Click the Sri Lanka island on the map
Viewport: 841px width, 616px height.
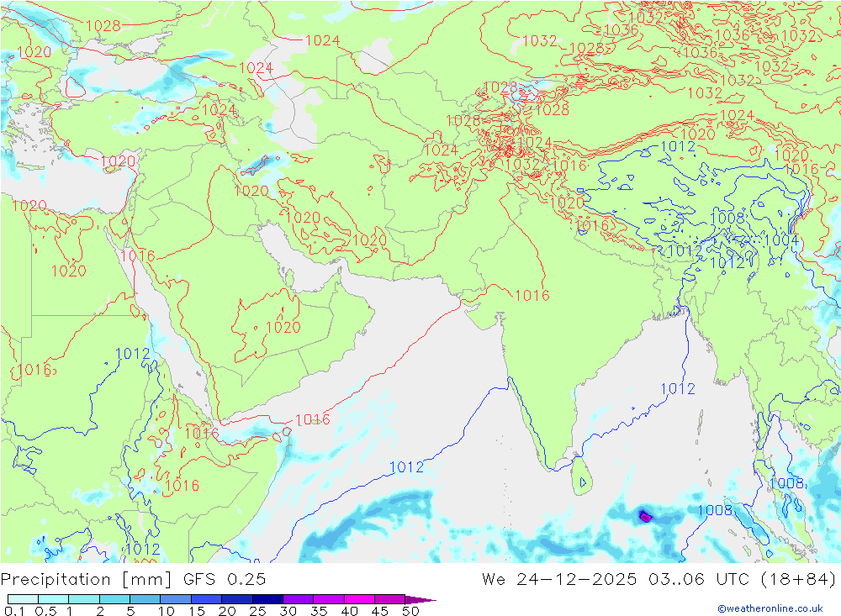582,476
